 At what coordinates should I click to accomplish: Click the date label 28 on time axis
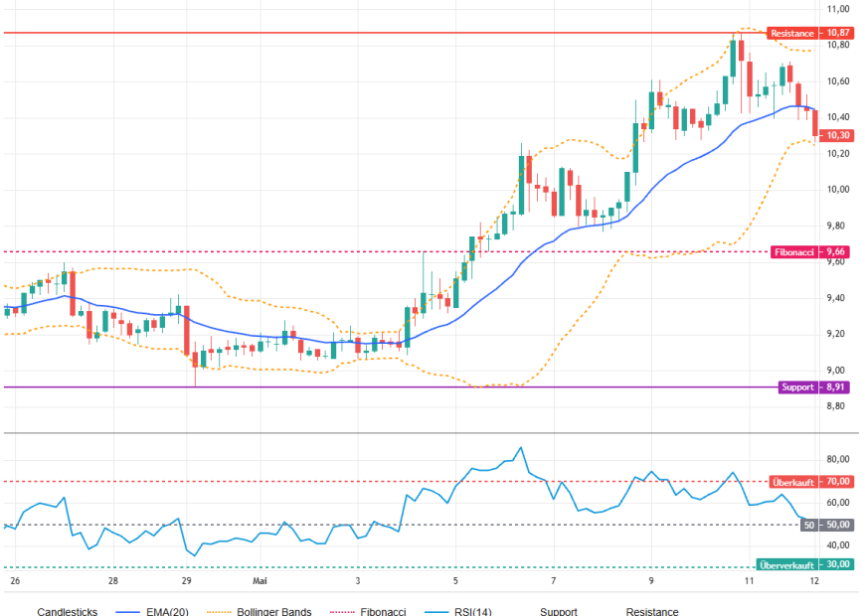pos(113,580)
